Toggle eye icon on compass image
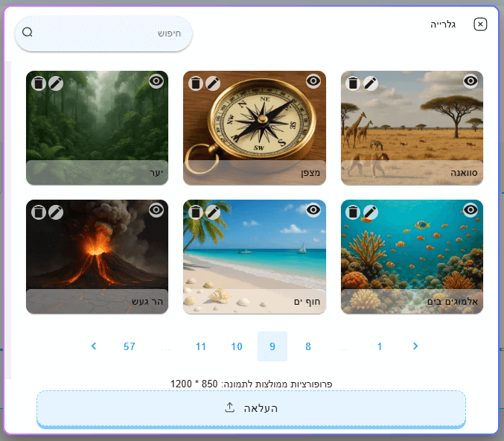Screen dimensions: 504x441 313,81
